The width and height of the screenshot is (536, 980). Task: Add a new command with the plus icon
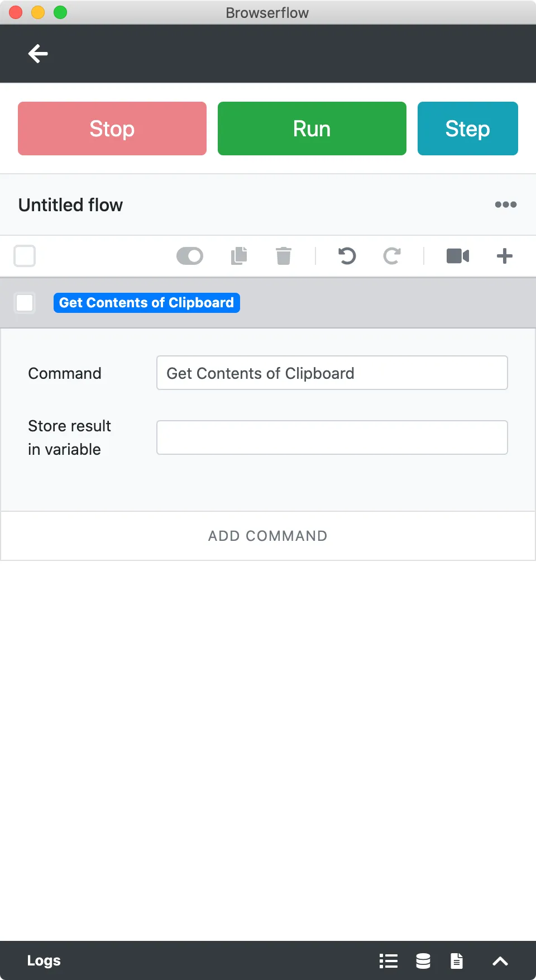tap(505, 256)
